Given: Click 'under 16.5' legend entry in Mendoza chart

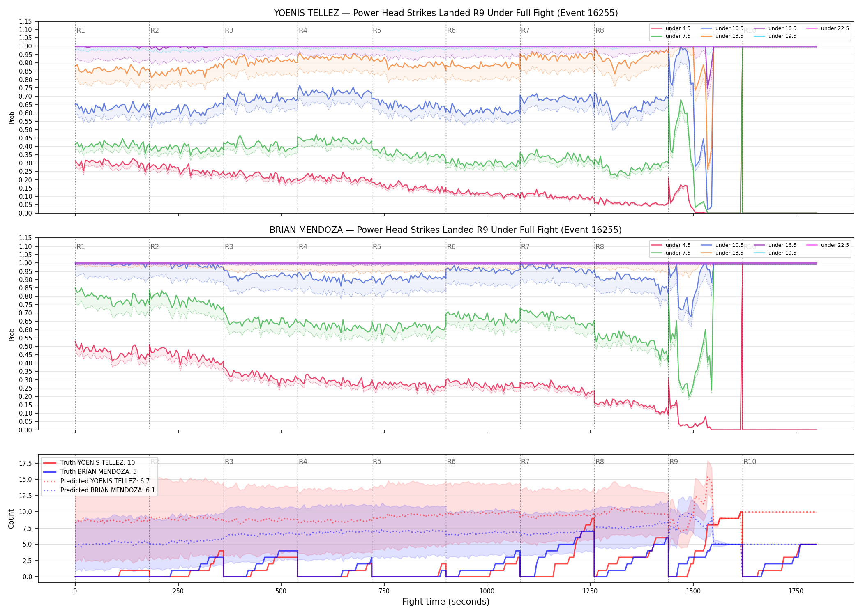Looking at the screenshot, I should tap(775, 245).
